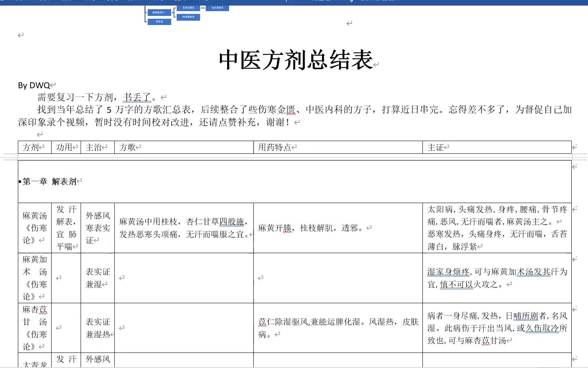Click the 外感风寒表实证 indication cell
Image resolution: width=588 pixels, height=368 pixels.
[98, 228]
